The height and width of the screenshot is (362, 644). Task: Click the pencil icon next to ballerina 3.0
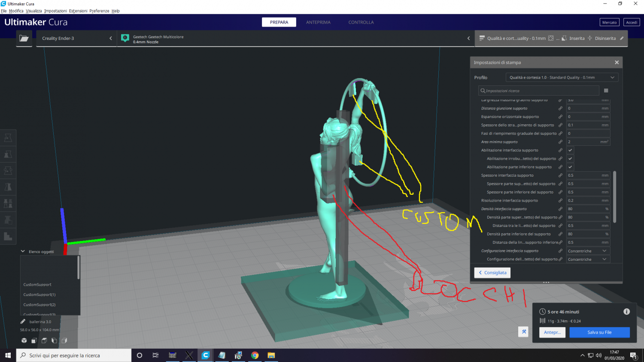pos(23,322)
